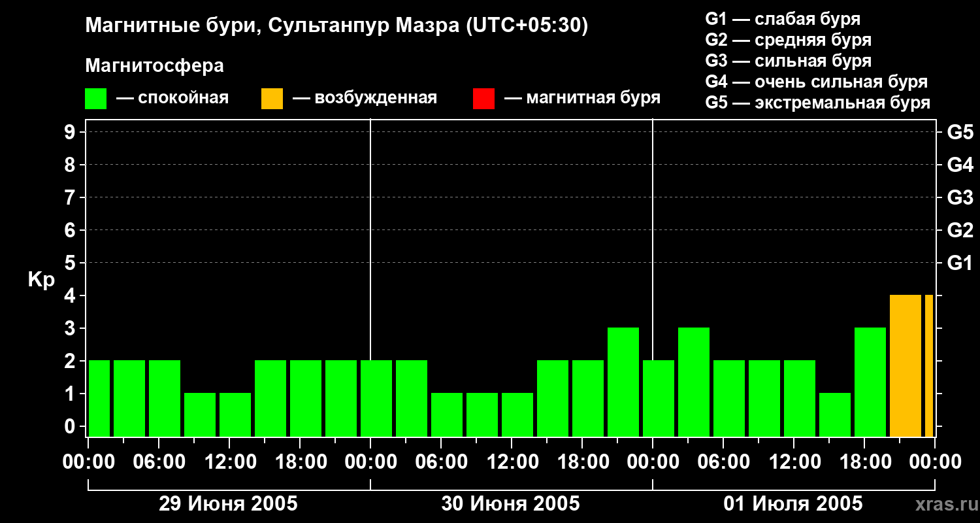Image resolution: width=980 pixels, height=523 pixels.
Task: Click the Kp 3 bar before 06:00 on 01 Июля
Action: 694,382
